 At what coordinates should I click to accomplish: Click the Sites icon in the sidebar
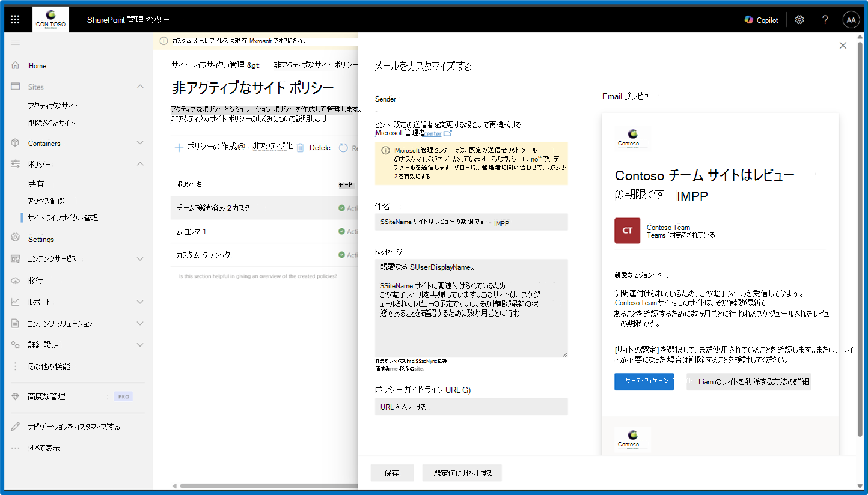[16, 87]
